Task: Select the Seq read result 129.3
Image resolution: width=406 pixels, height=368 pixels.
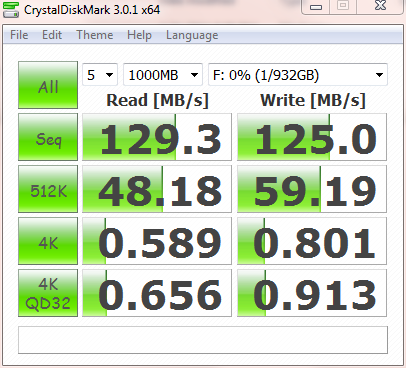Action: click(x=157, y=137)
